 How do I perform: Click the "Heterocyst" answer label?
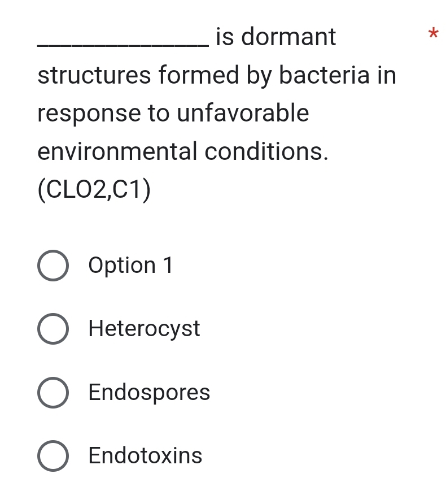coord(145,329)
